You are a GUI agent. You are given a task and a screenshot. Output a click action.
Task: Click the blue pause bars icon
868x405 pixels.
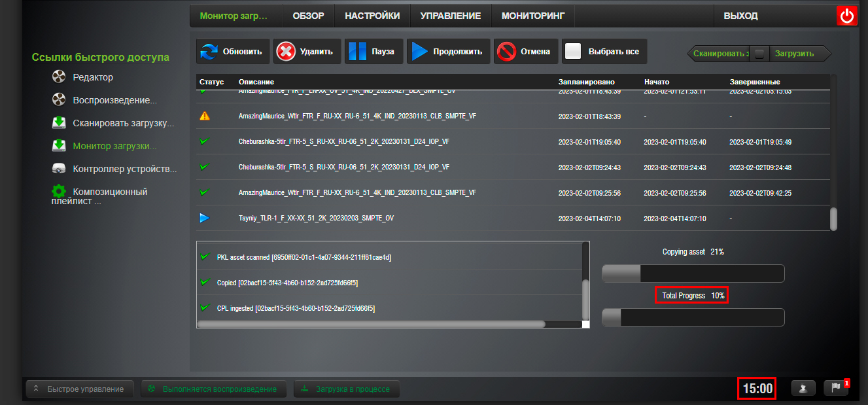[357, 51]
